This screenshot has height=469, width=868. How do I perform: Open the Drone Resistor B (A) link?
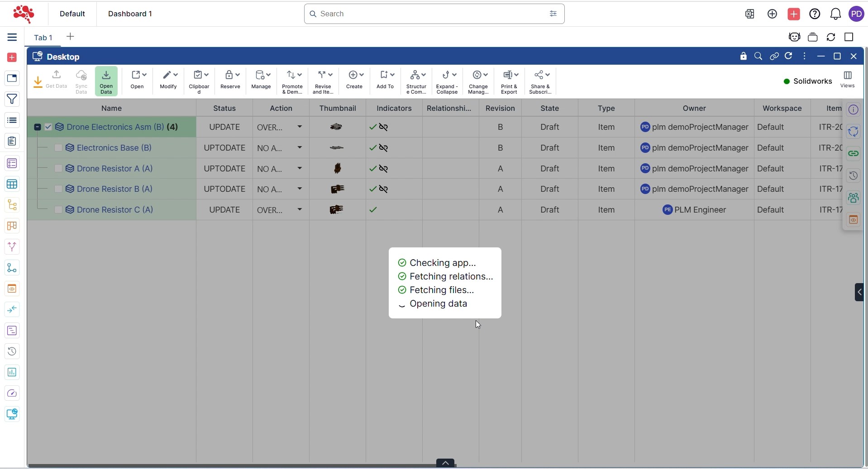tap(114, 189)
